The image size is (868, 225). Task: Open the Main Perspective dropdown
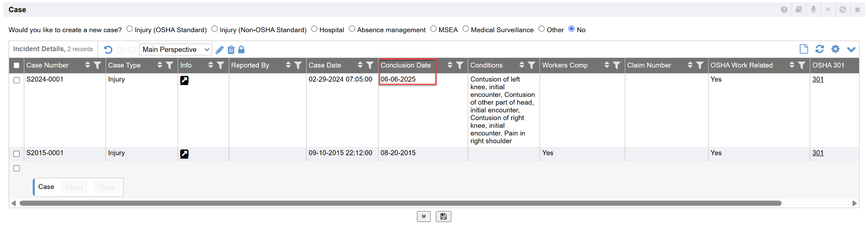point(175,49)
